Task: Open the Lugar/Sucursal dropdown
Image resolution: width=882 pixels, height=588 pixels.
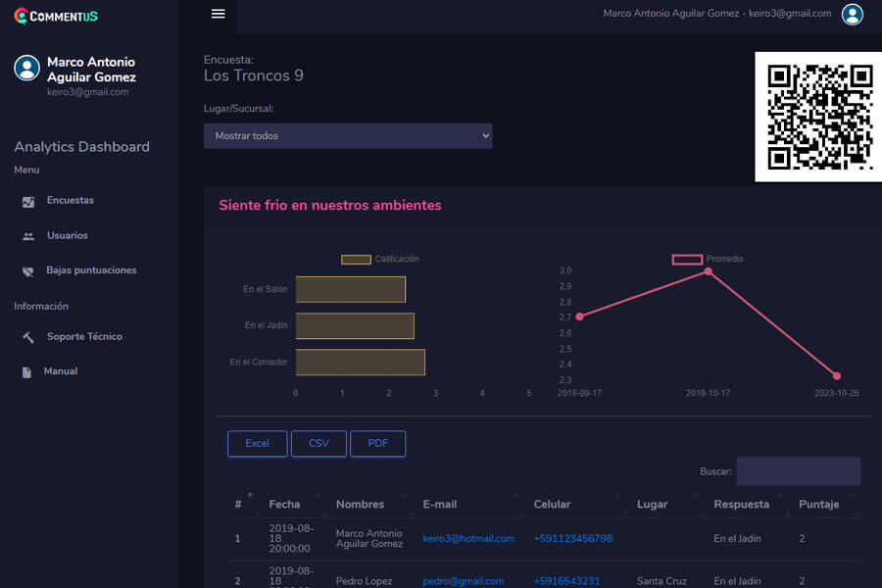Action: pyautogui.click(x=348, y=136)
